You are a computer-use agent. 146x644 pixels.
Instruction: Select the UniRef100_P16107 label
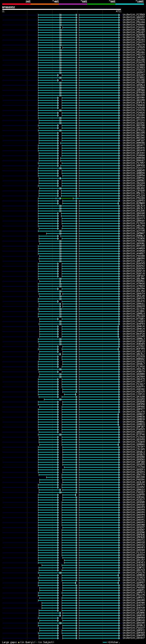coord(134,628)
